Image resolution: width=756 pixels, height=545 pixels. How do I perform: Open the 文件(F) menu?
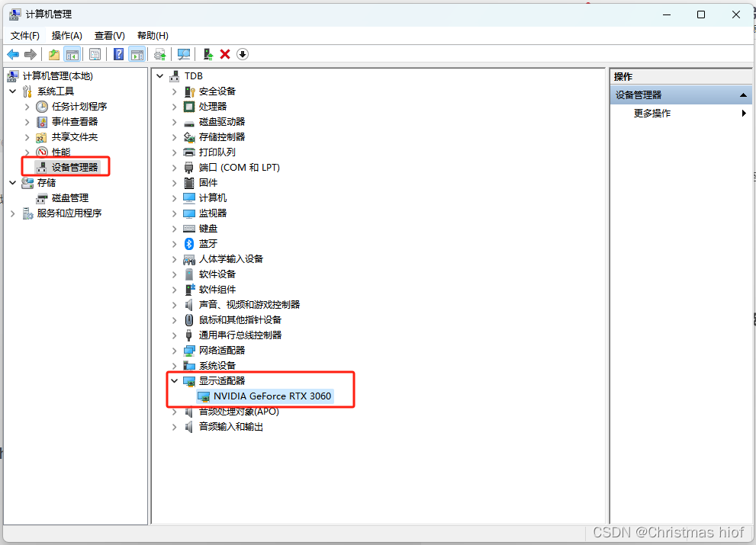coord(25,36)
